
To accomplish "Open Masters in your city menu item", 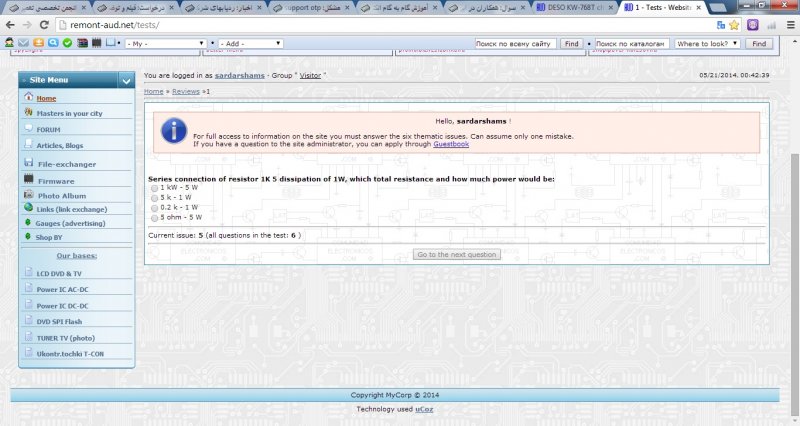I will [69, 113].
